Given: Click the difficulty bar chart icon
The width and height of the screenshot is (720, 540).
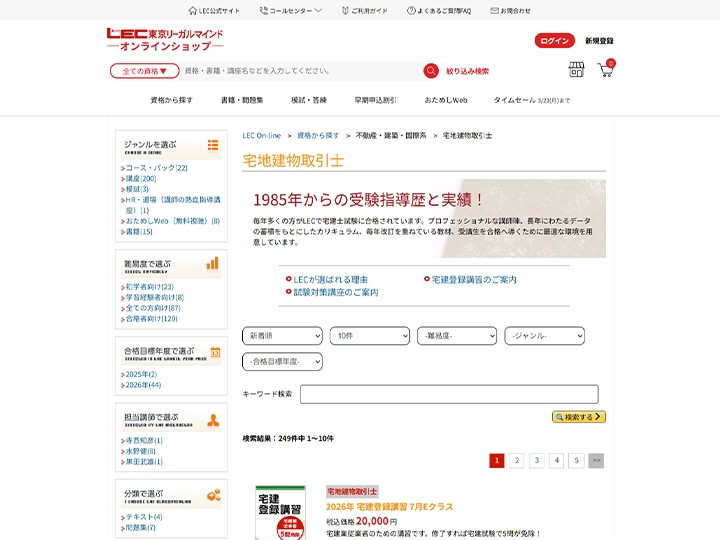Looking at the screenshot, I should click(213, 264).
